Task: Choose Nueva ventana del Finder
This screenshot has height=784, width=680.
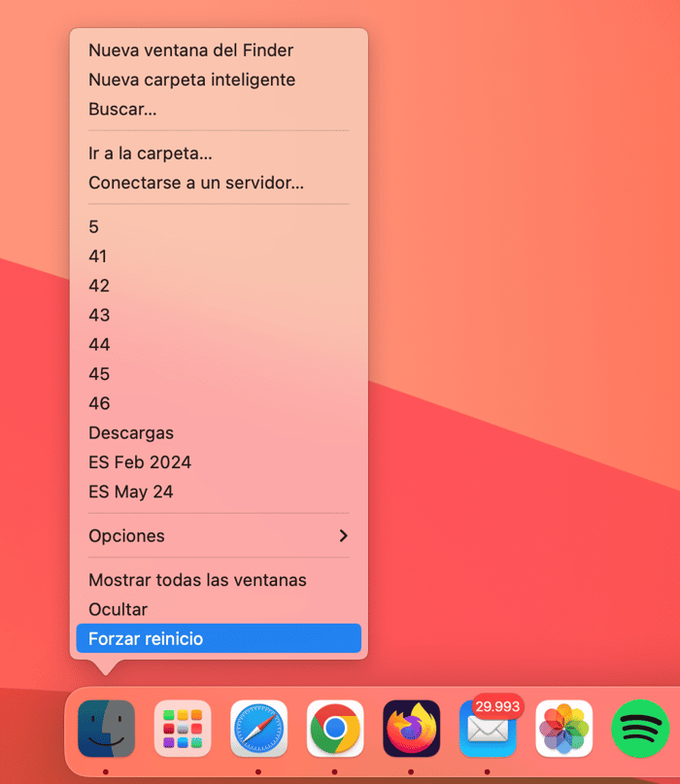Action: (219, 51)
